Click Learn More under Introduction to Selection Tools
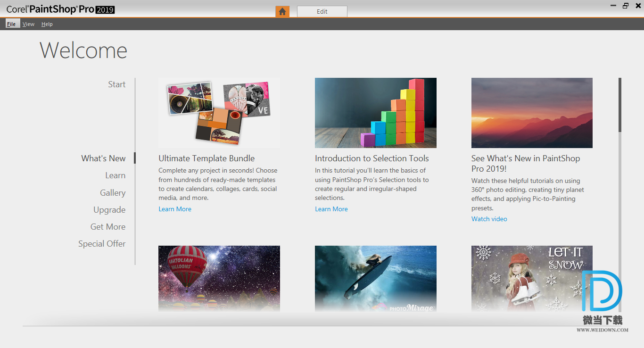Viewport: 644px width, 348px height. tap(331, 209)
